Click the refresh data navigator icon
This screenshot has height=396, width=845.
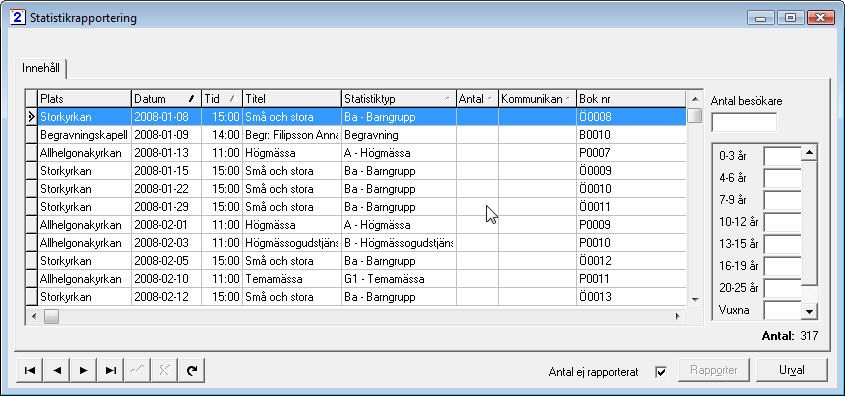(x=191, y=370)
